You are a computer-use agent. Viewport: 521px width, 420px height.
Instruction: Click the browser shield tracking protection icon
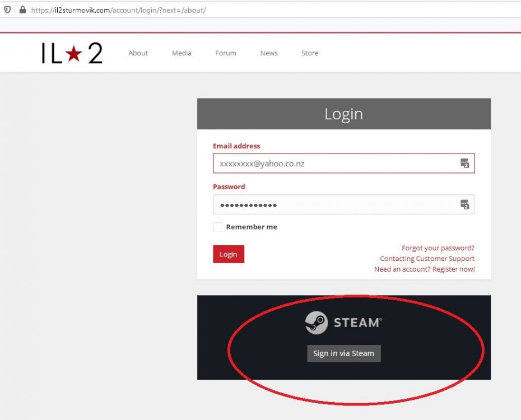[x=7, y=10]
